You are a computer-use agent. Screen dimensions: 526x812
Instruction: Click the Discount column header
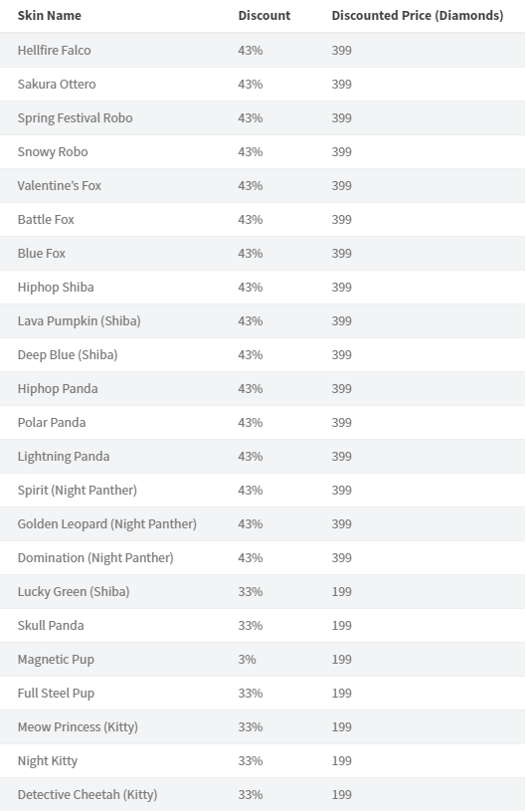263,16
